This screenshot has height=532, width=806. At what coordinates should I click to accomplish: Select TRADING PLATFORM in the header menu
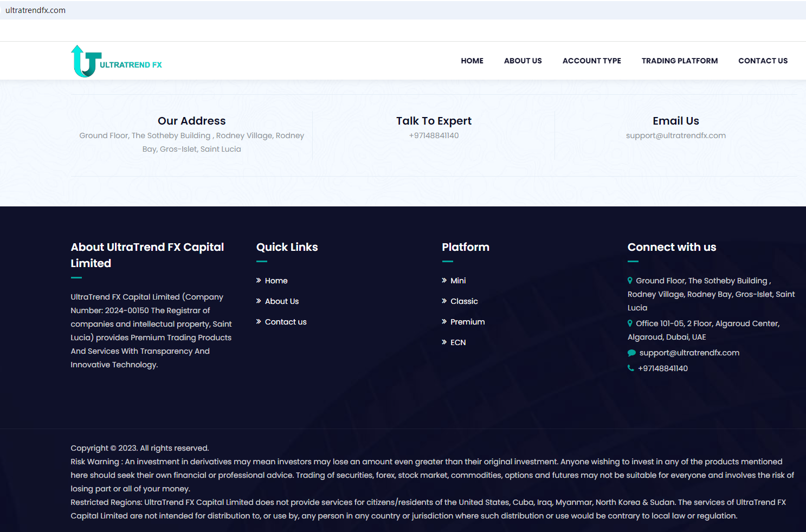coord(679,61)
